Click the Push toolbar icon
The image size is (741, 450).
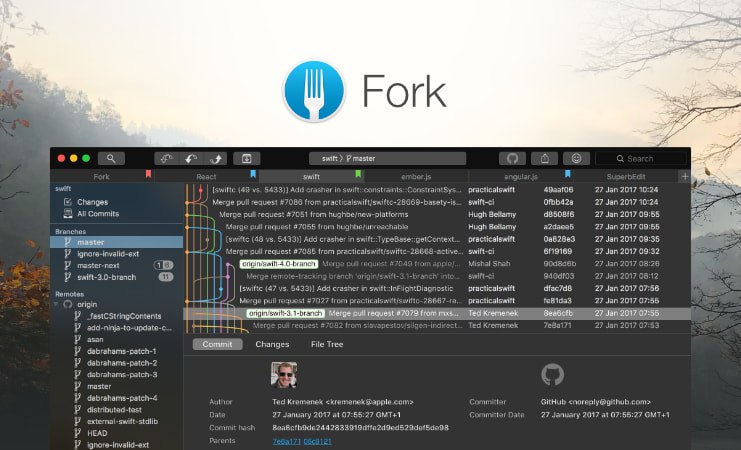click(x=215, y=158)
